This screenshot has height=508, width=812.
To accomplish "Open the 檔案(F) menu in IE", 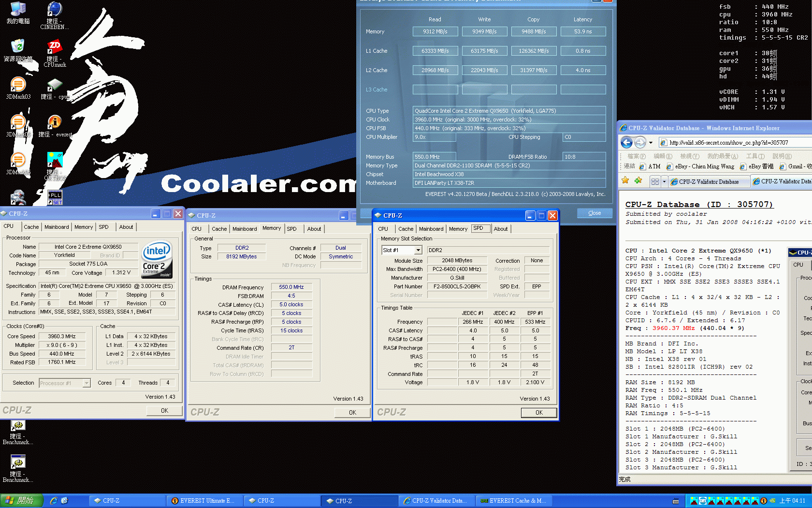I will (x=636, y=156).
